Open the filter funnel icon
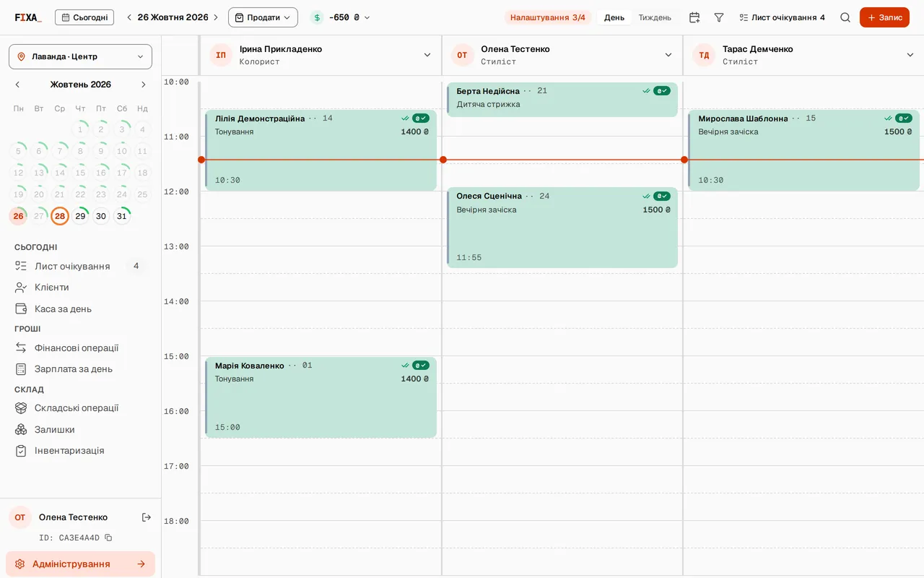 719,17
